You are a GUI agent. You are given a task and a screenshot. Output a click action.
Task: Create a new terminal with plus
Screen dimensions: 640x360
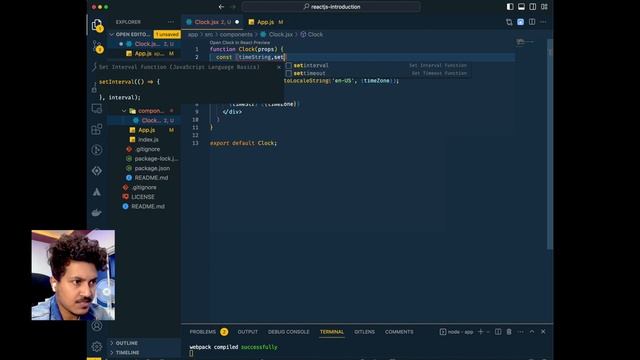[480, 332]
